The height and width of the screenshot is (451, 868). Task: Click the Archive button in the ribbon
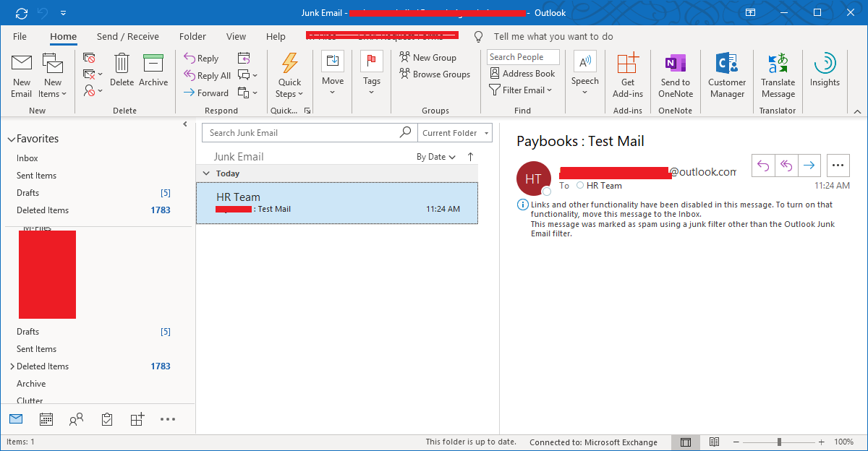coord(153,70)
